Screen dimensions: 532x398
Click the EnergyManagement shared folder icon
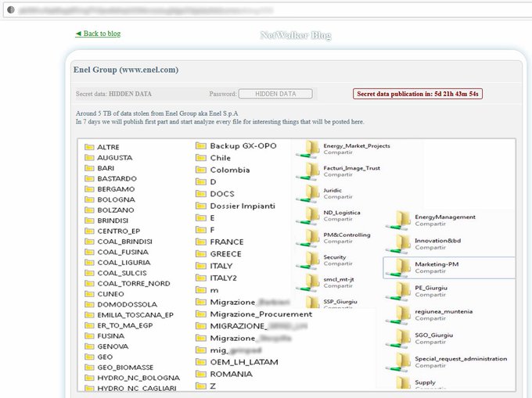[x=399, y=221]
